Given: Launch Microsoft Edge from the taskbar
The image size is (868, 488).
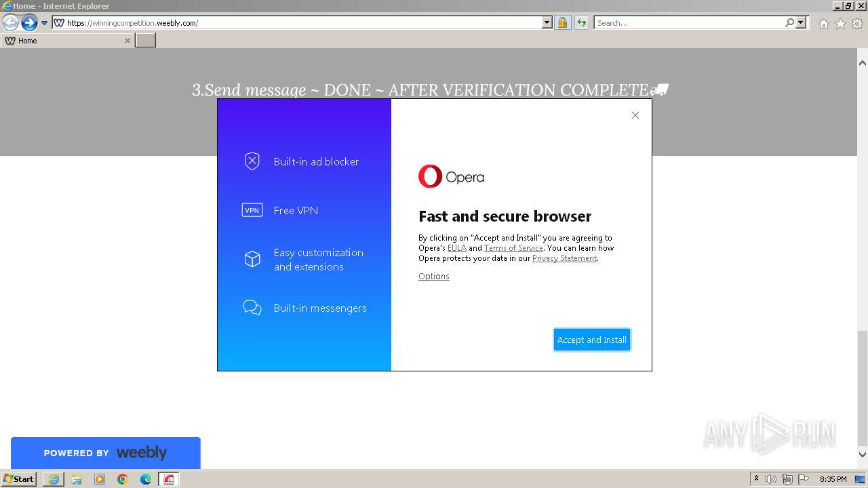Looking at the screenshot, I should click(146, 479).
